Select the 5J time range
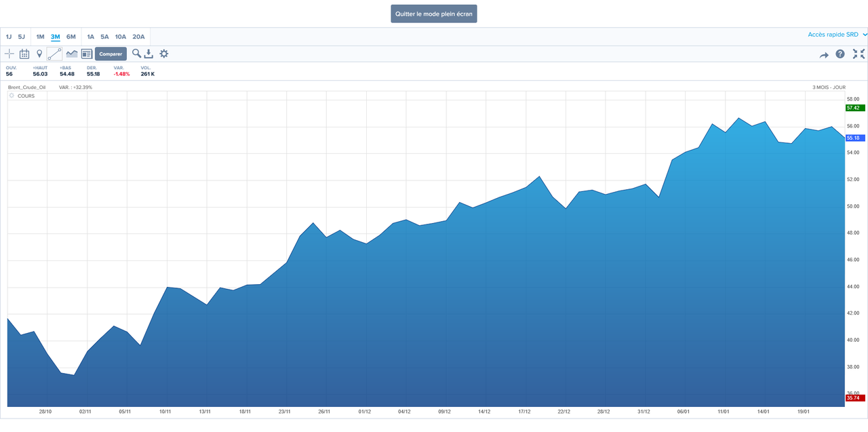 click(22, 37)
